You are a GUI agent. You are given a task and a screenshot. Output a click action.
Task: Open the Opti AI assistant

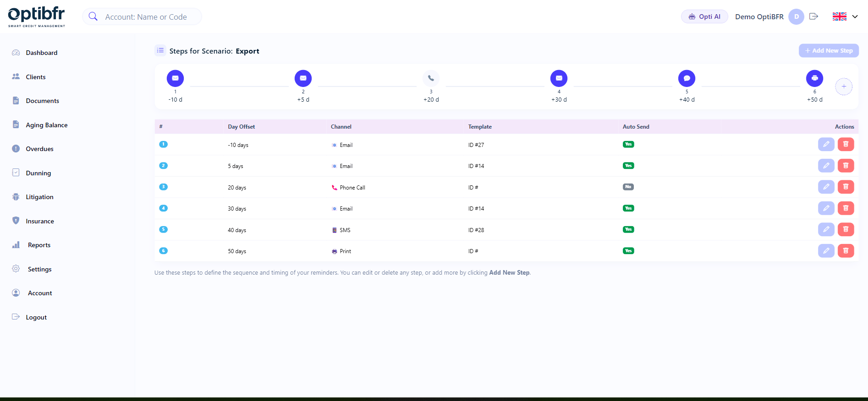click(704, 16)
